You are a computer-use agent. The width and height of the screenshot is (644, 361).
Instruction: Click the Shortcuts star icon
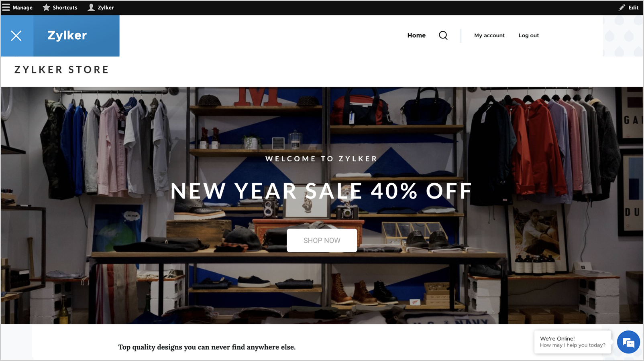point(47,7)
